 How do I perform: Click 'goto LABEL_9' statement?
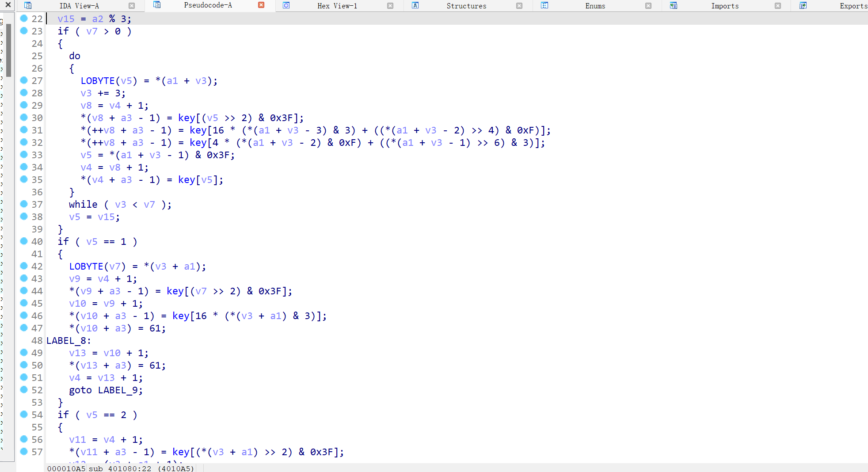coord(106,390)
